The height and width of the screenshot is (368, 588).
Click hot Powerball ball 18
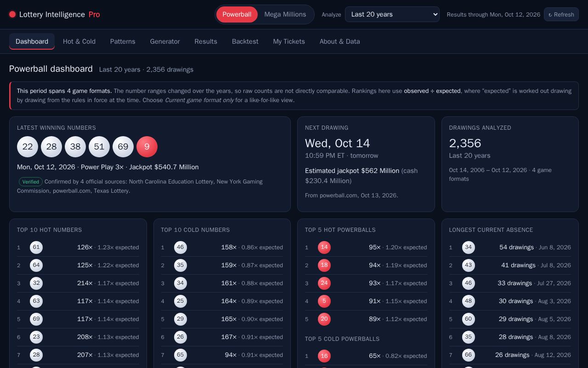coord(324,265)
